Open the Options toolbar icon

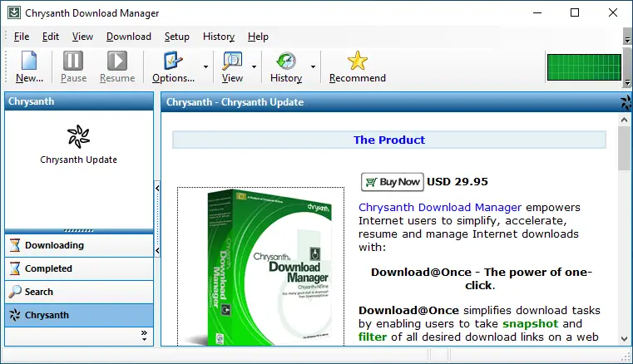tap(173, 61)
